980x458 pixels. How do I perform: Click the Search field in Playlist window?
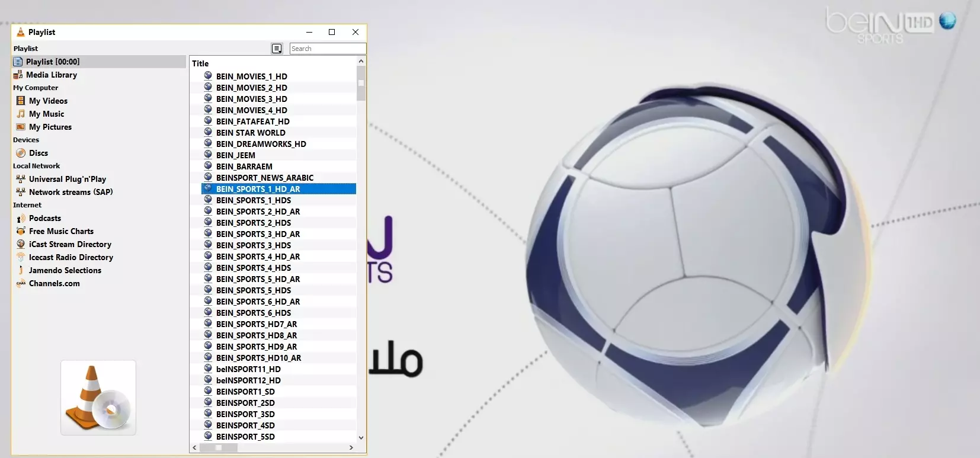[x=328, y=49]
